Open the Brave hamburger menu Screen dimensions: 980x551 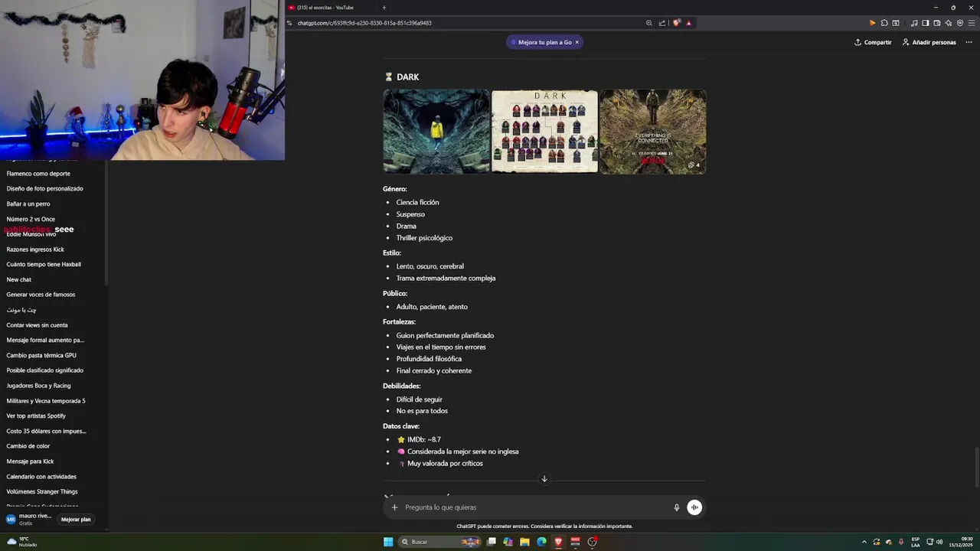971,23
